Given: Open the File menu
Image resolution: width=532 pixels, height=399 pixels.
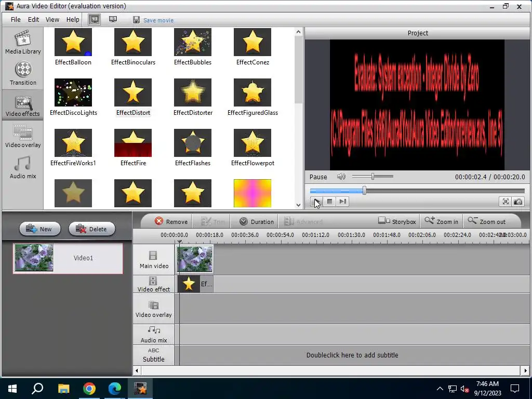Looking at the screenshot, I should (16, 20).
